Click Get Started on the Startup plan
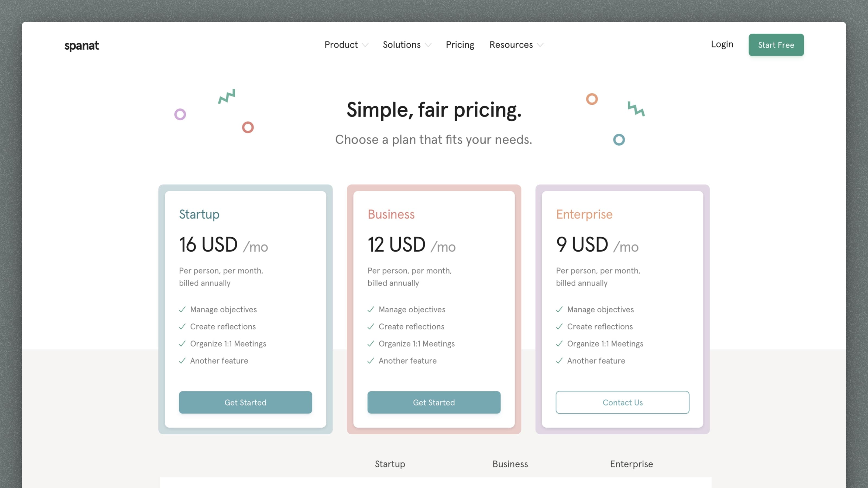The width and height of the screenshot is (868, 488). coord(245,402)
